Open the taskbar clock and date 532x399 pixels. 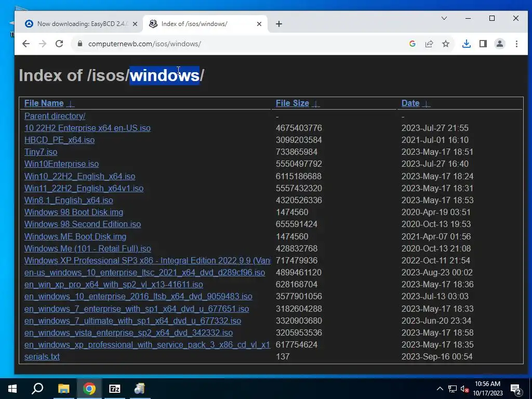click(x=487, y=389)
